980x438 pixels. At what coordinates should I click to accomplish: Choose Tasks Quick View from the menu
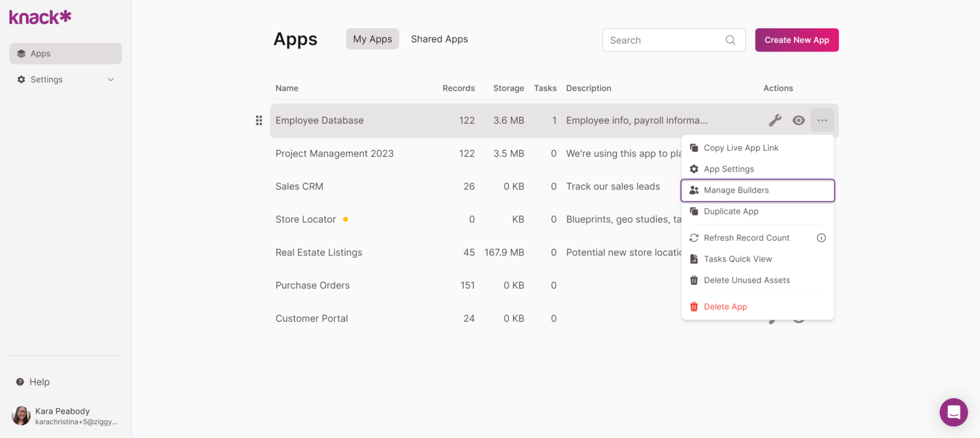tap(738, 258)
